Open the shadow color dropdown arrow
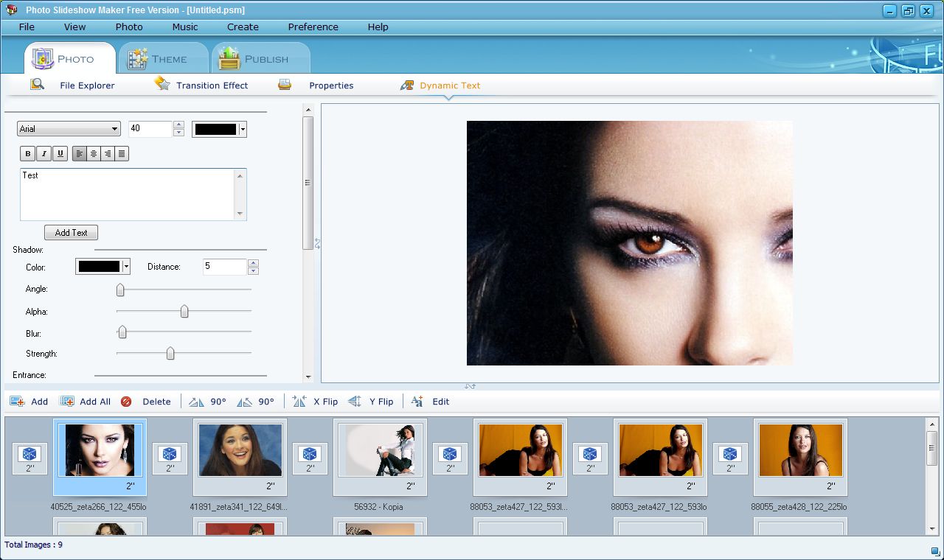Viewport: 944px width, 560px height. point(126,267)
